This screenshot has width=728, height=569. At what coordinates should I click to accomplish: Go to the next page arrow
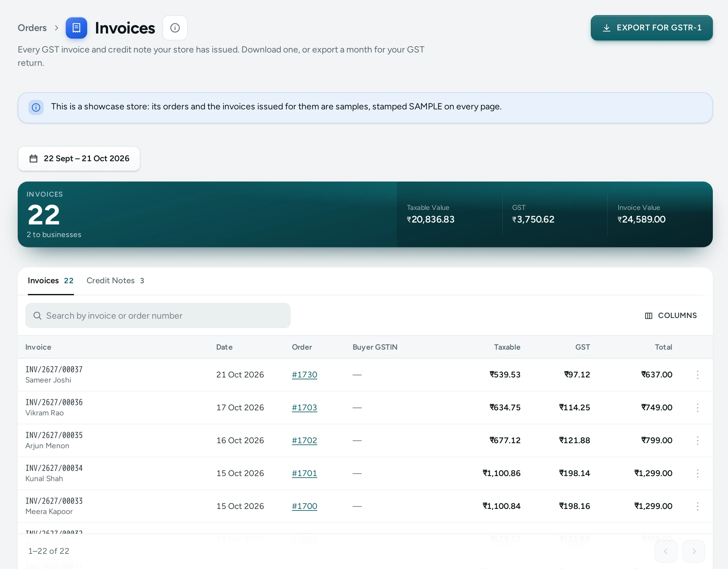click(x=694, y=551)
